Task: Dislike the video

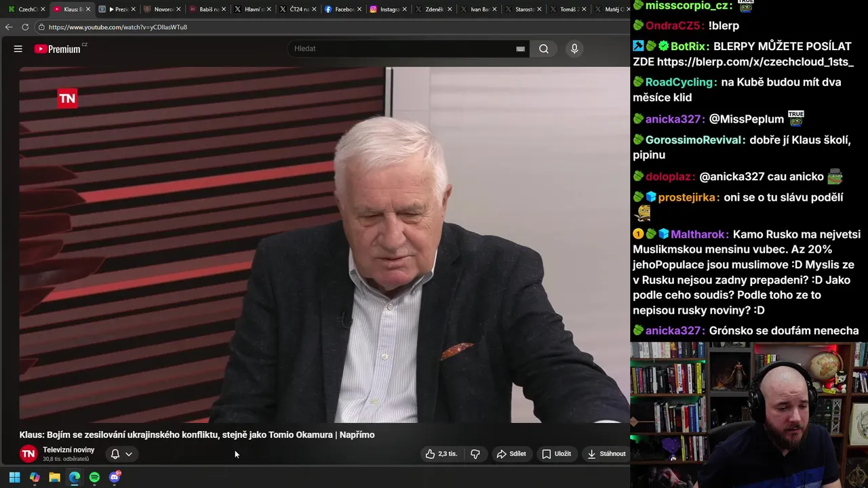Action: pyautogui.click(x=475, y=454)
